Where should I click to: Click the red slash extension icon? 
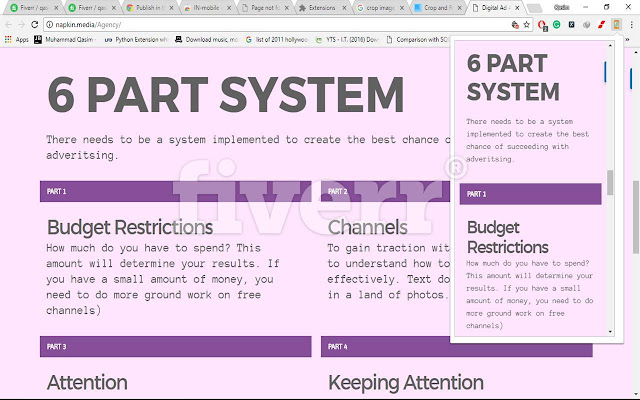pos(601,25)
